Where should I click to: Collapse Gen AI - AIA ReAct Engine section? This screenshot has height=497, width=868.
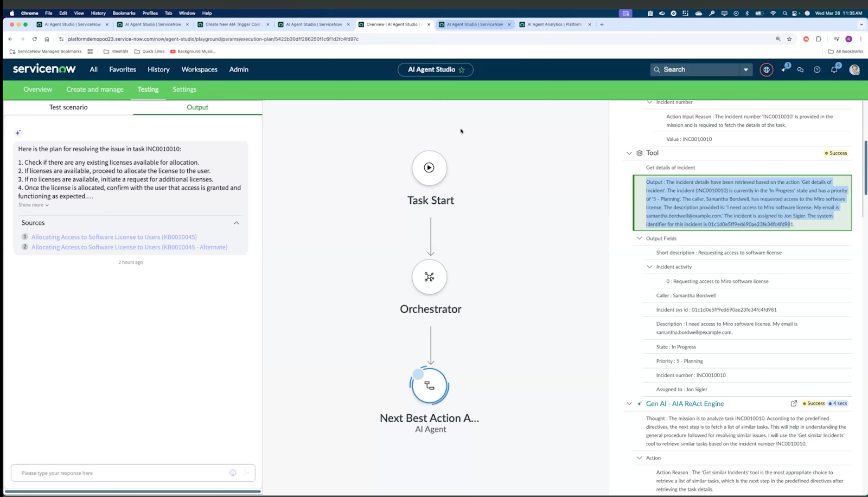coord(629,404)
